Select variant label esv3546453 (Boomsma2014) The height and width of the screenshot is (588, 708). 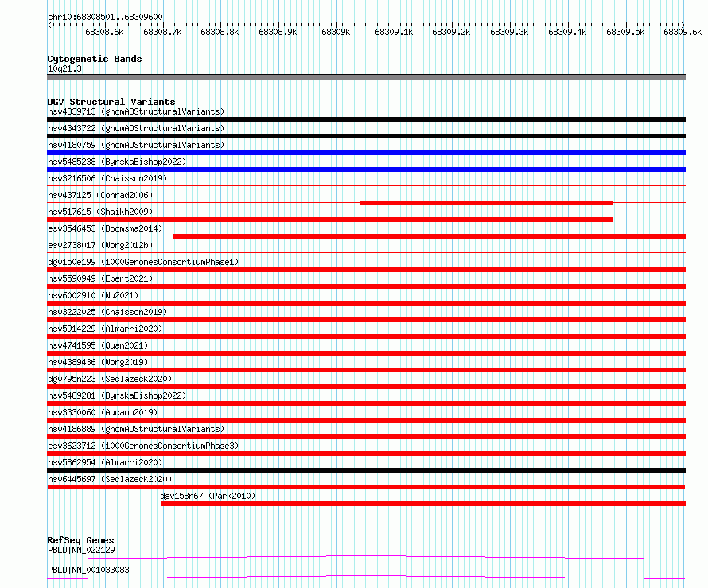(105, 228)
